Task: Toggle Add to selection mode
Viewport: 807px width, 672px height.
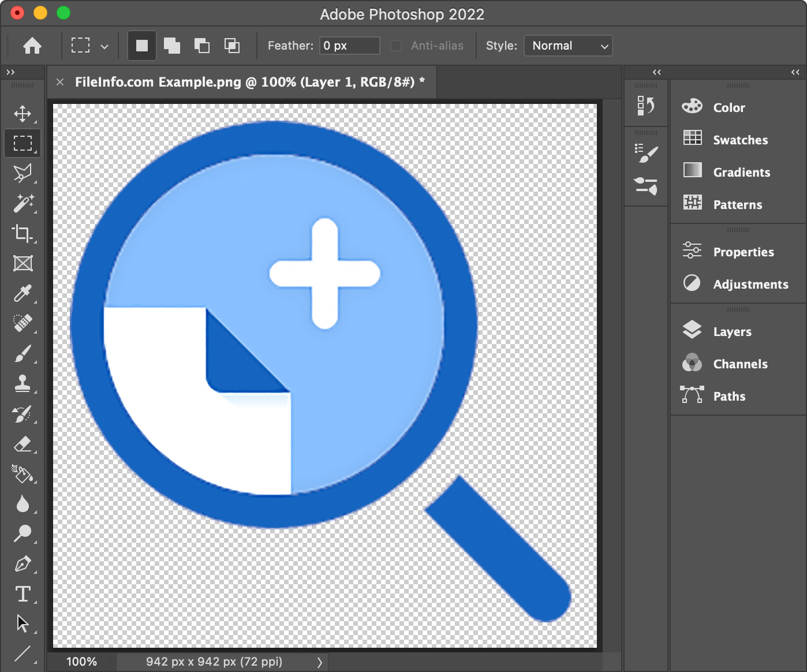Action: point(172,46)
